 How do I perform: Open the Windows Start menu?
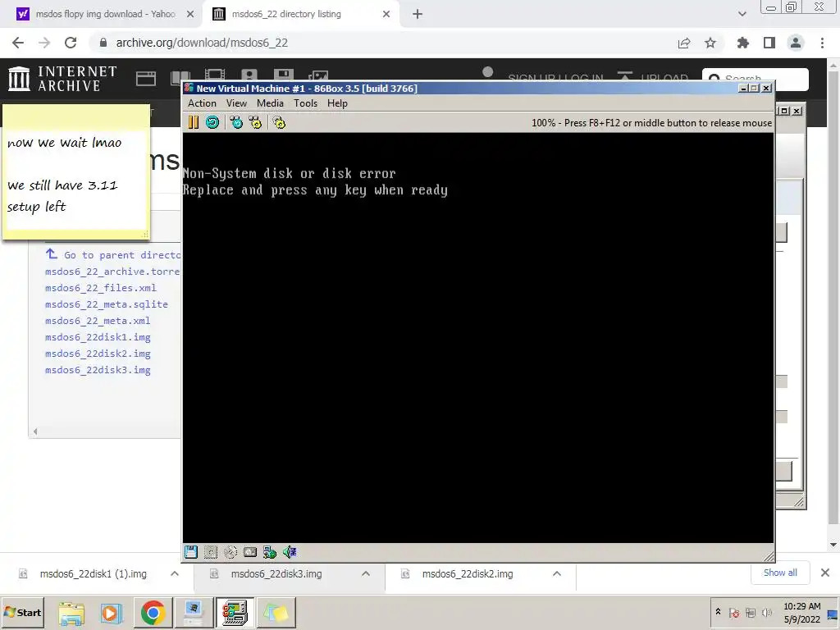tap(22, 612)
